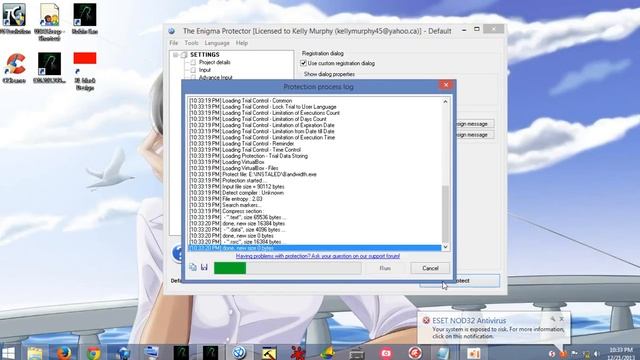Dismiss the ESET NOD32 notification
640x360 pixels.
(x=562, y=318)
